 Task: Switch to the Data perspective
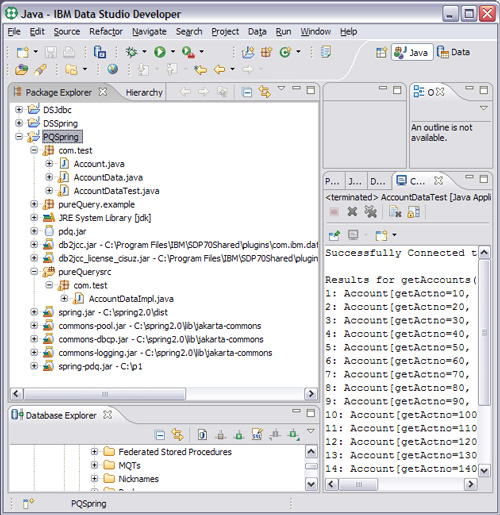[453, 52]
